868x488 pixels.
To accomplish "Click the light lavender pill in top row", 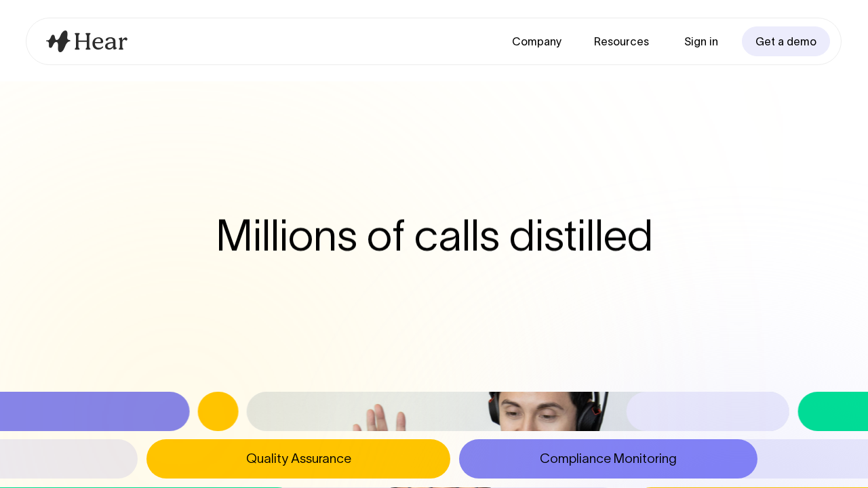I will [707, 411].
